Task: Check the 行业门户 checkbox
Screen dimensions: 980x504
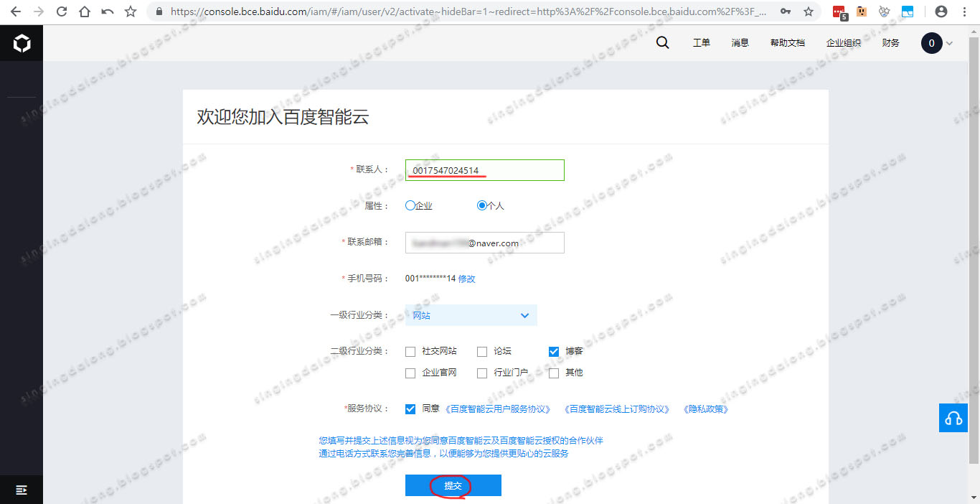Action: (482, 373)
